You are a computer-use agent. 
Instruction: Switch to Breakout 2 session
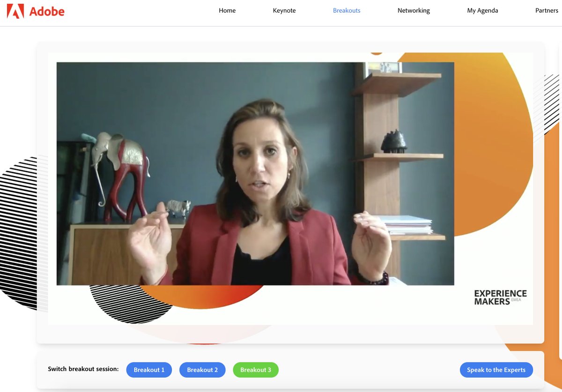point(202,370)
